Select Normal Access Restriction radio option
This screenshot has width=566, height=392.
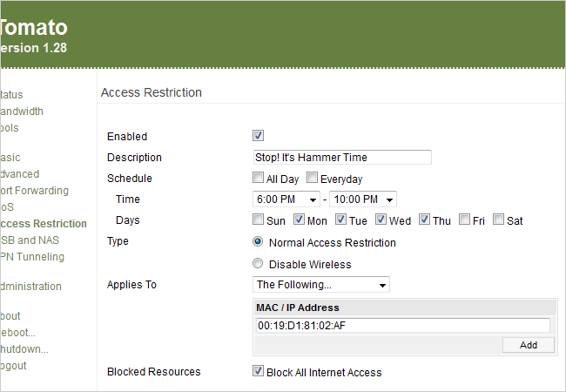tap(258, 242)
